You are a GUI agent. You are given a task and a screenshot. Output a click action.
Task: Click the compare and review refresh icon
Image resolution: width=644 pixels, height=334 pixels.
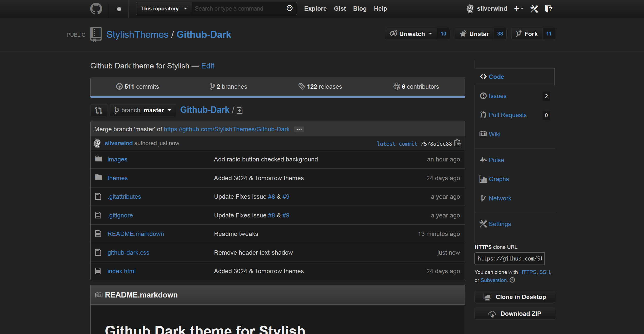pyautogui.click(x=99, y=110)
